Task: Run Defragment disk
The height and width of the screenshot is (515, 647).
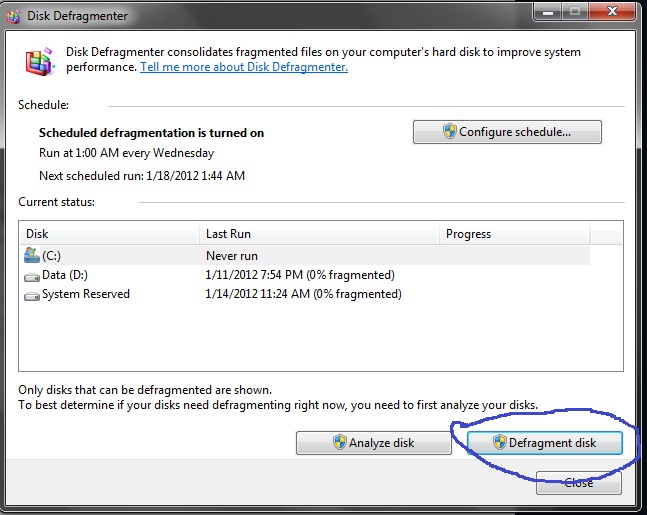Action: click(545, 443)
